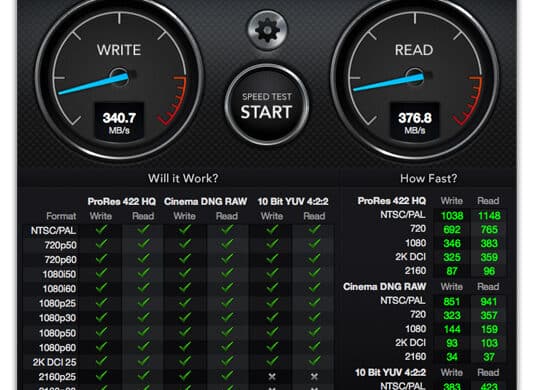Click the Cinema DNG Read checkmark in 2160p25 row
This screenshot has width=533, height=390.
click(x=227, y=376)
